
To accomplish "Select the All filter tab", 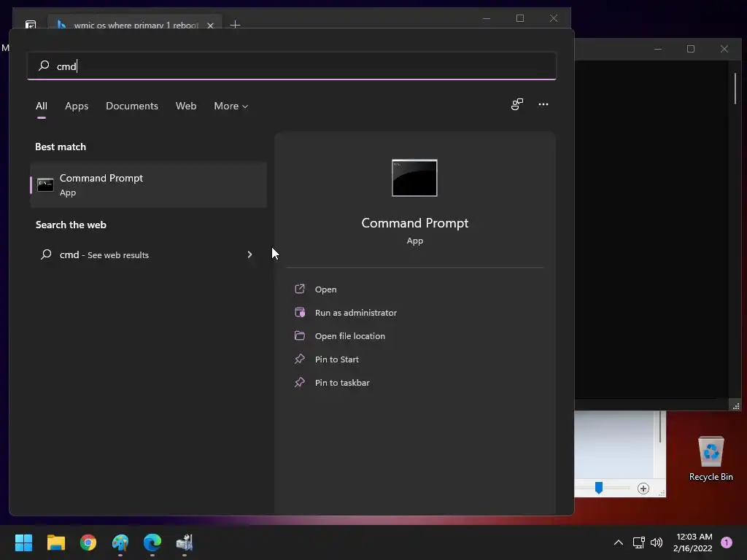I will click(x=42, y=106).
